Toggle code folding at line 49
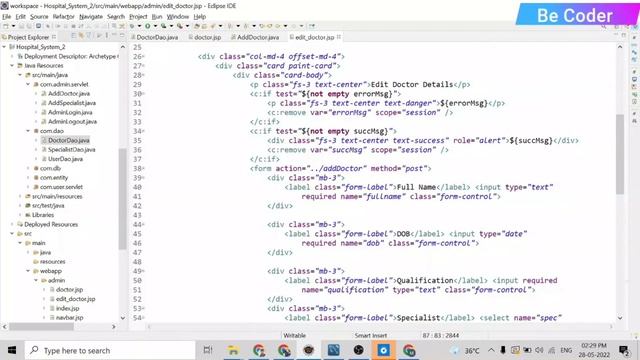Image resolution: width=640 pixels, height=360 pixels. coord(144,271)
